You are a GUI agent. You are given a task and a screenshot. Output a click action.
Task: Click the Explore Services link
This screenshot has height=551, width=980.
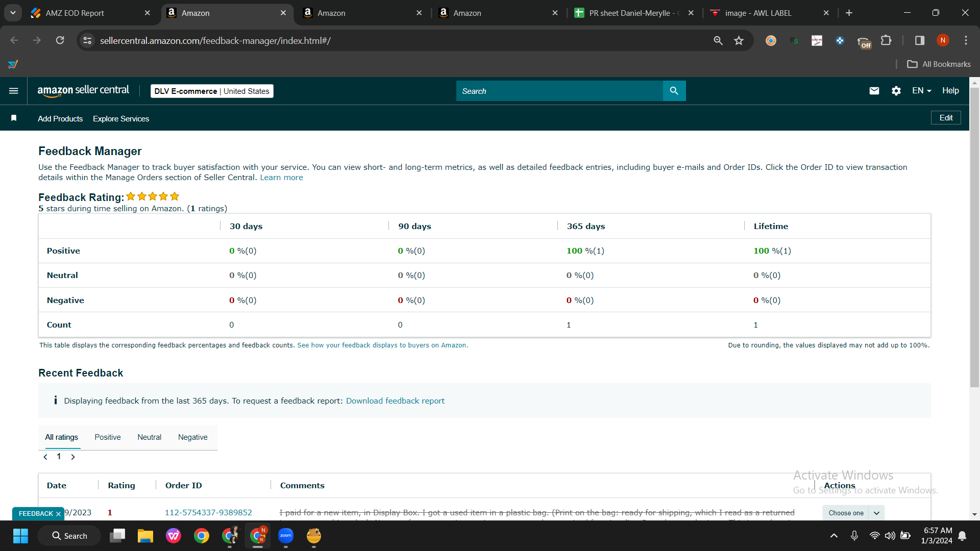121,119
